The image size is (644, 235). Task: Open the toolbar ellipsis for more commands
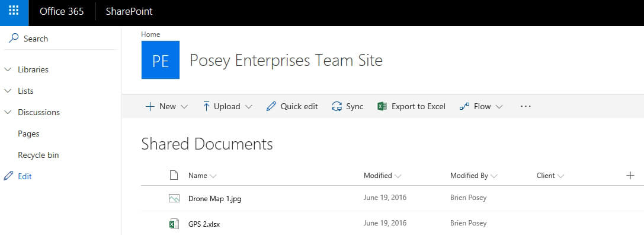[x=526, y=106]
